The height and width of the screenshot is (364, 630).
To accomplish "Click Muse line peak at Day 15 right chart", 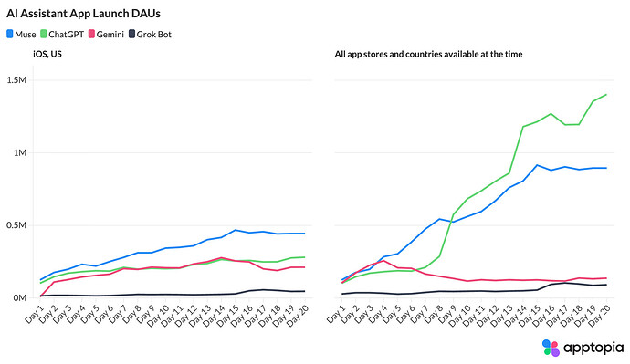I will point(537,165).
